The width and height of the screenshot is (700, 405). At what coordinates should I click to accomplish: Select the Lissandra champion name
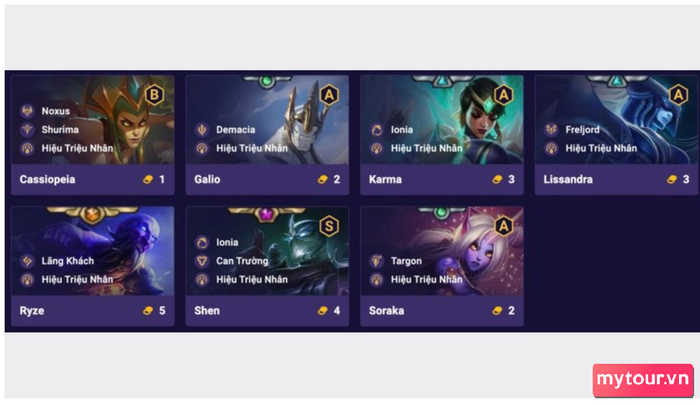[x=568, y=179]
